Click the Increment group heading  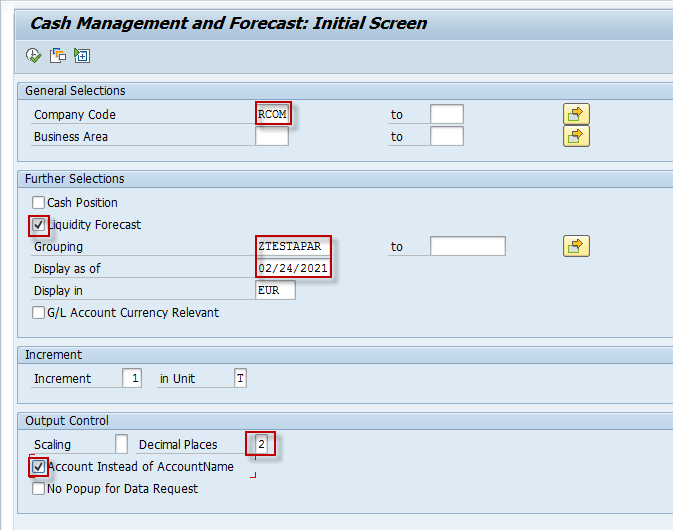(53, 354)
